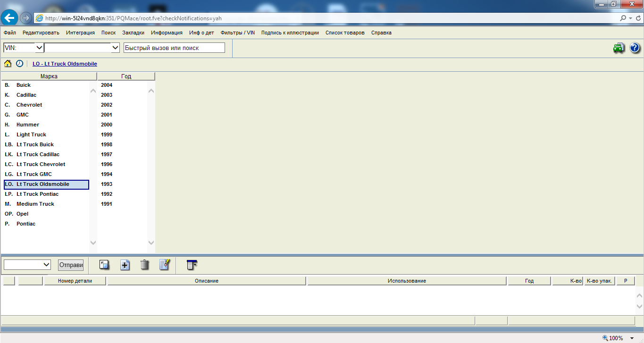The image size is (644, 343).
Task: Expand the address bar search dropdown arrow
Action: click(630, 18)
